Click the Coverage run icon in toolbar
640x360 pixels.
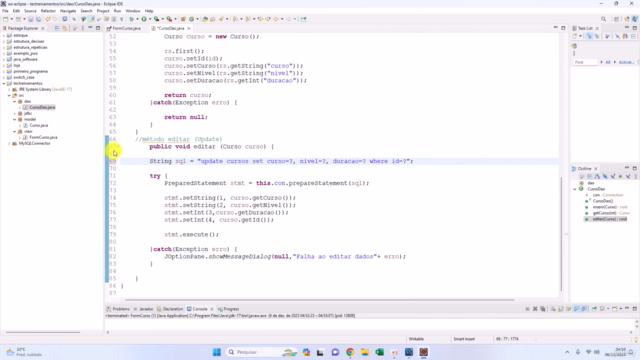(x=156, y=19)
